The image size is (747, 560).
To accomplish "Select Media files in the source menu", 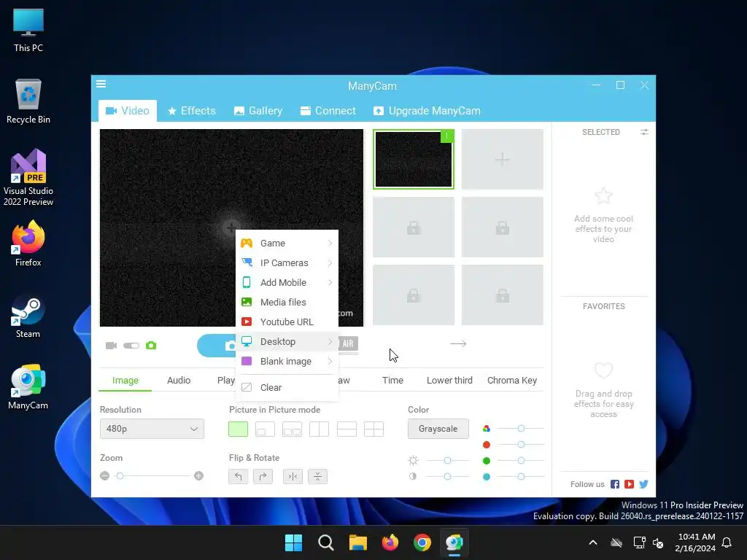I will (x=287, y=303).
